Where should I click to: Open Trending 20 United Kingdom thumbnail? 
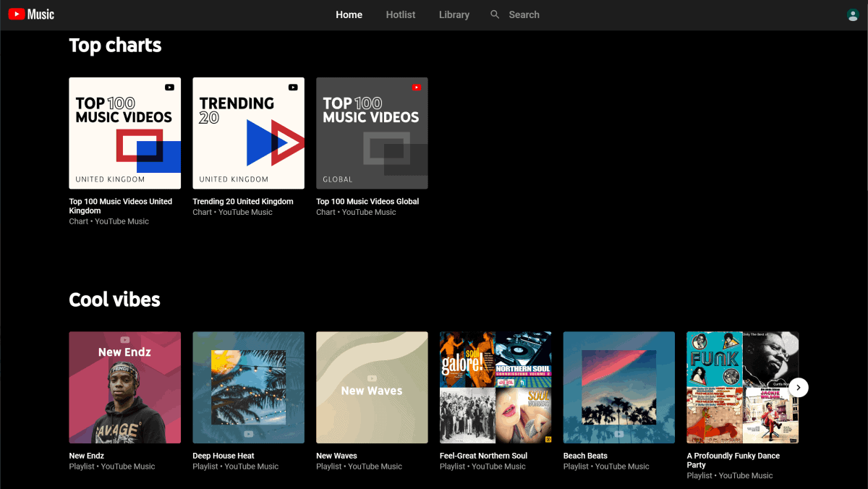(x=249, y=133)
